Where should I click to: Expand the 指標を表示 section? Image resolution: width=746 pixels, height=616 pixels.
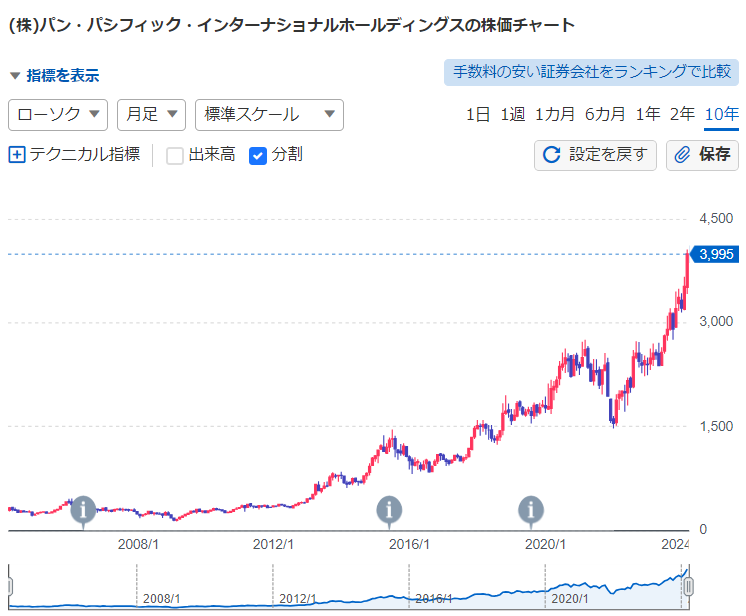click(54, 75)
